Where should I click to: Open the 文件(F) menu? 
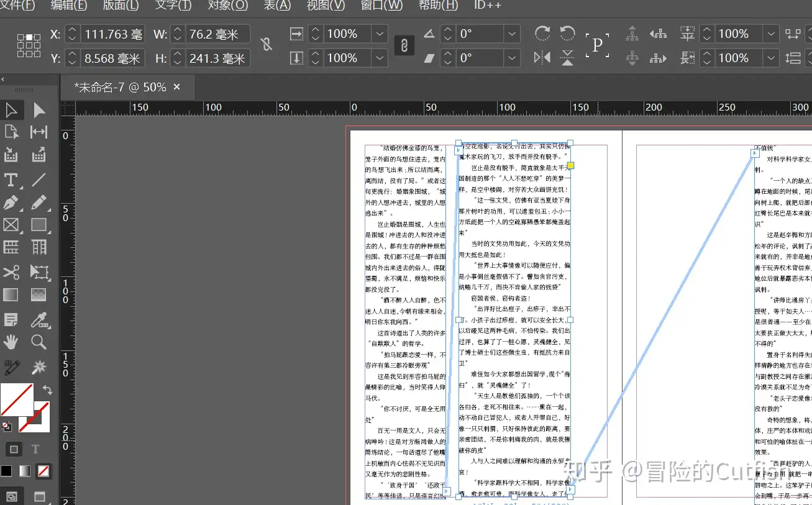(18, 5)
